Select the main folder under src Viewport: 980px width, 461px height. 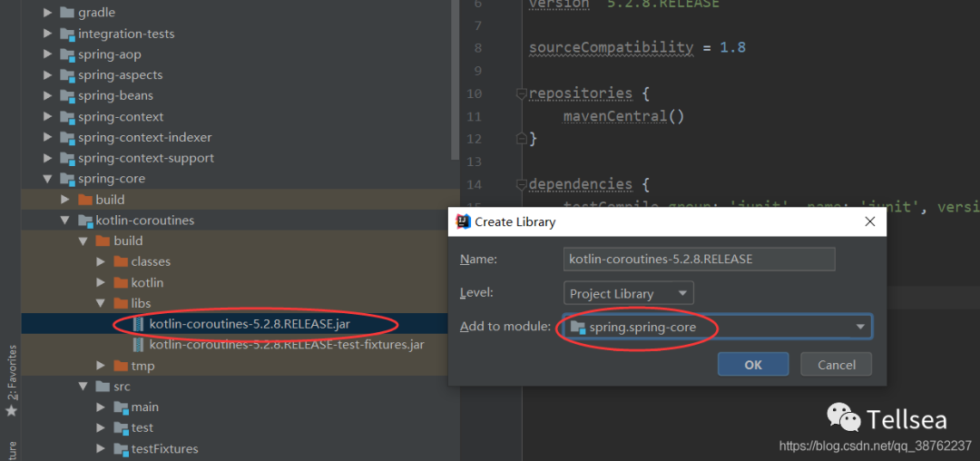pos(145,407)
